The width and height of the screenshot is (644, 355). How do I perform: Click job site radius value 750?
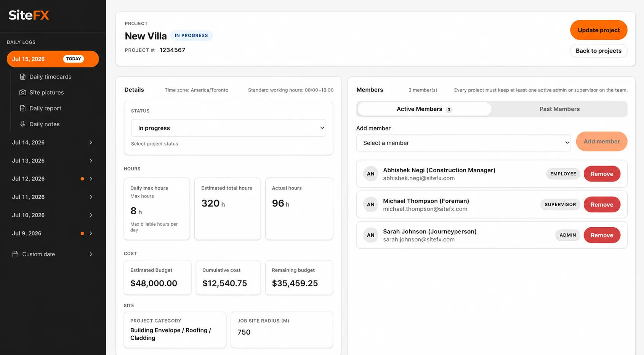pyautogui.click(x=244, y=332)
